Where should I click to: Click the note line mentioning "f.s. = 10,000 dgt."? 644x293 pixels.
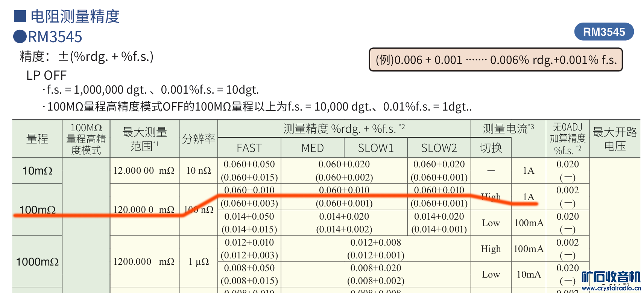[x=257, y=107]
